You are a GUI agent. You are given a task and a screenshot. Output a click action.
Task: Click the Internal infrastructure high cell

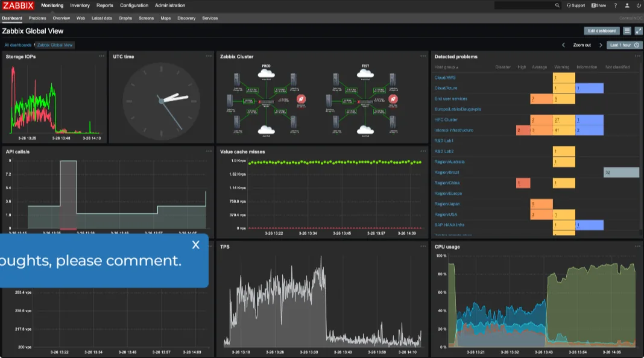coord(523,130)
